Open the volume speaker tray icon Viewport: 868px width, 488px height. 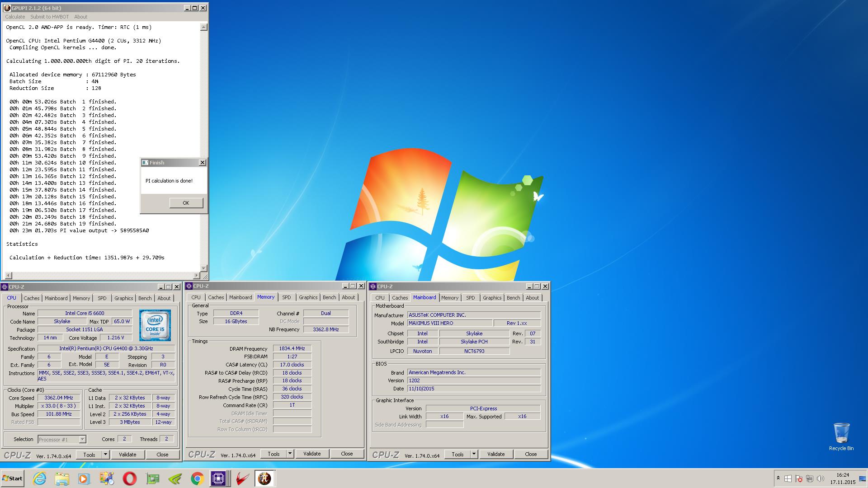(821, 479)
